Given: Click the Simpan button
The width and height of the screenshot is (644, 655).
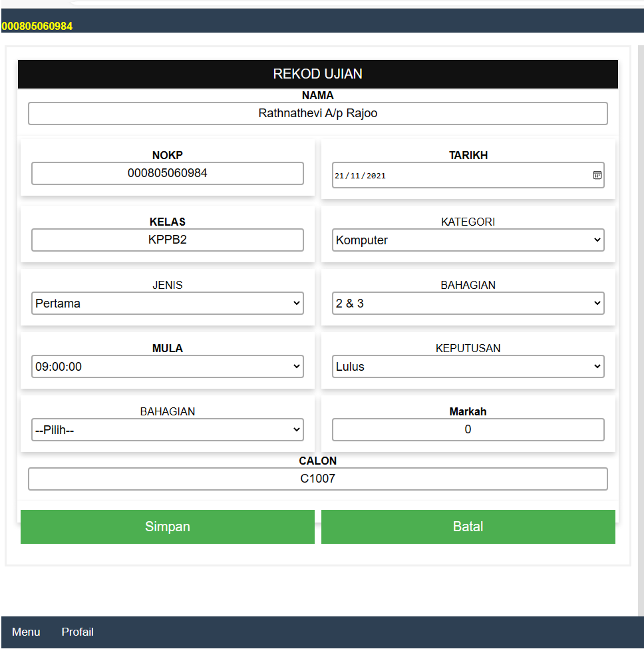Looking at the screenshot, I should tap(167, 527).
